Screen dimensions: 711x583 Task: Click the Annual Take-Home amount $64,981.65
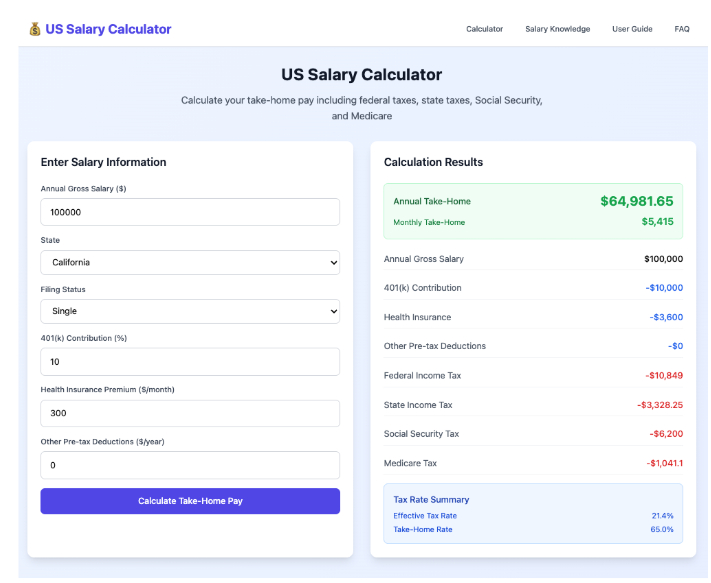(x=636, y=201)
